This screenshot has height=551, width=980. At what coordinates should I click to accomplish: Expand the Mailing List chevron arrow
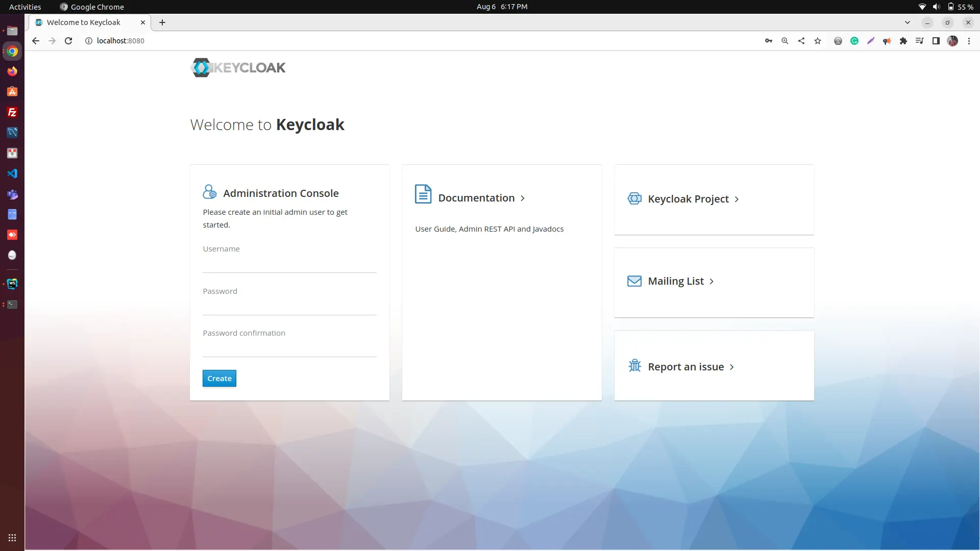(712, 282)
